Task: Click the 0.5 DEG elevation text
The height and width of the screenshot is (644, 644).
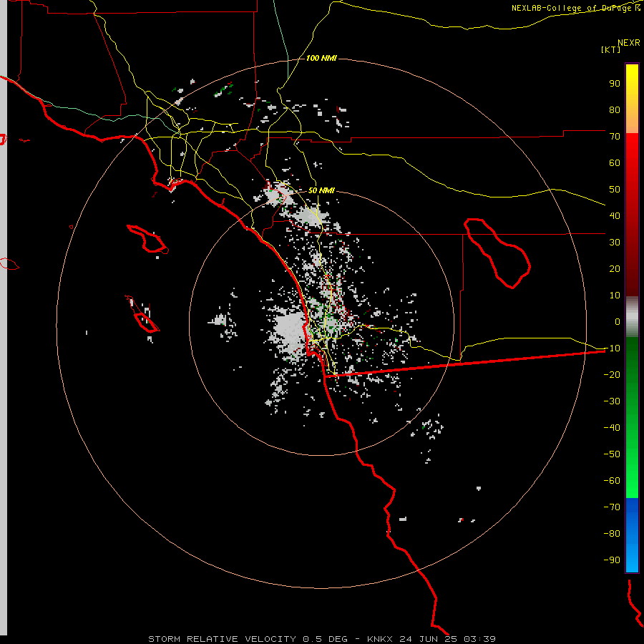Action: point(325,639)
